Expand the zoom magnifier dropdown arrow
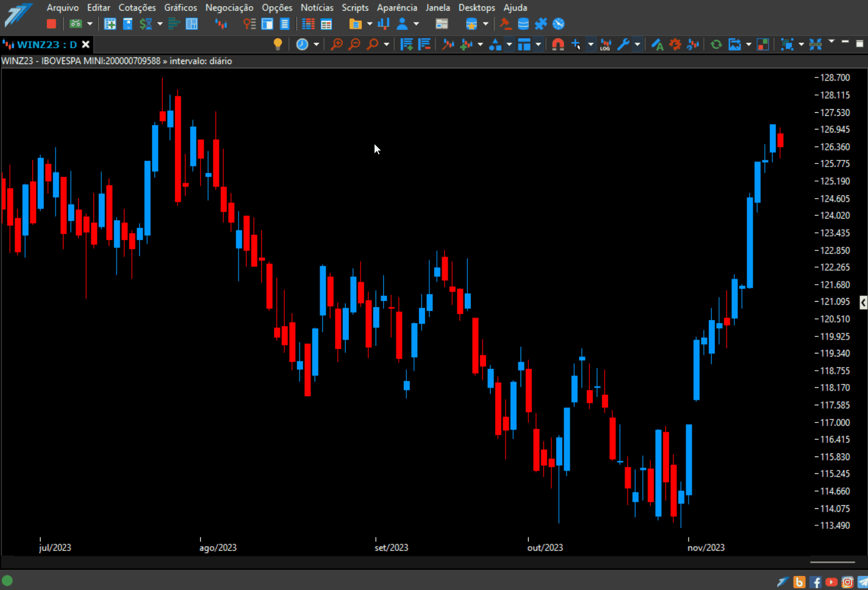Viewport: 868px width, 590px height. tap(386, 44)
